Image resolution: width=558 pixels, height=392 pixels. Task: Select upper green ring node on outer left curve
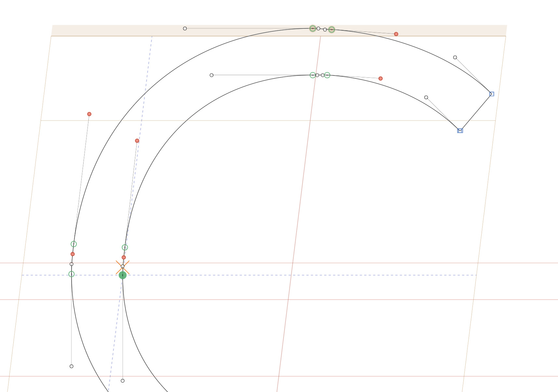click(74, 244)
